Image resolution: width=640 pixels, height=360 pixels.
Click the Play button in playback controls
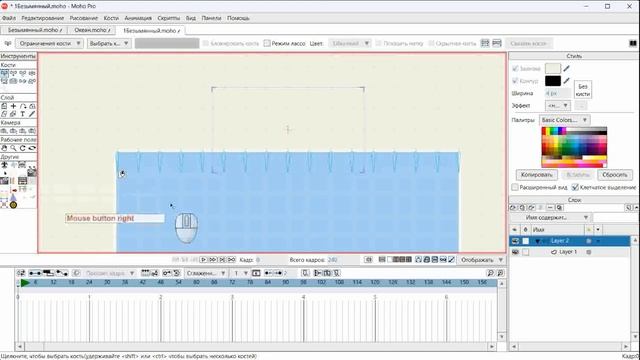(204, 260)
